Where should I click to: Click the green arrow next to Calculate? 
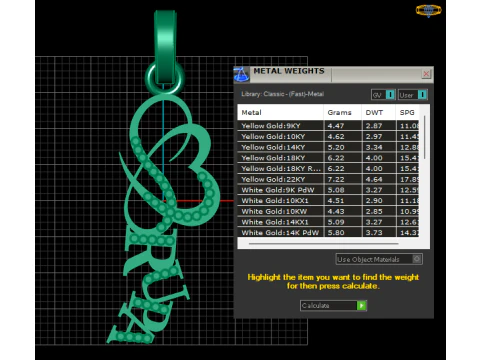pyautogui.click(x=361, y=305)
